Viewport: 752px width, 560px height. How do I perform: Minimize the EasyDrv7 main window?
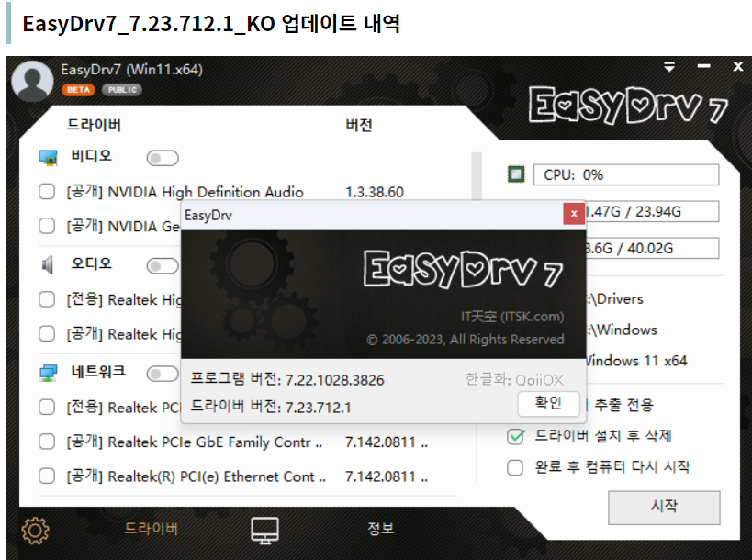click(x=703, y=66)
